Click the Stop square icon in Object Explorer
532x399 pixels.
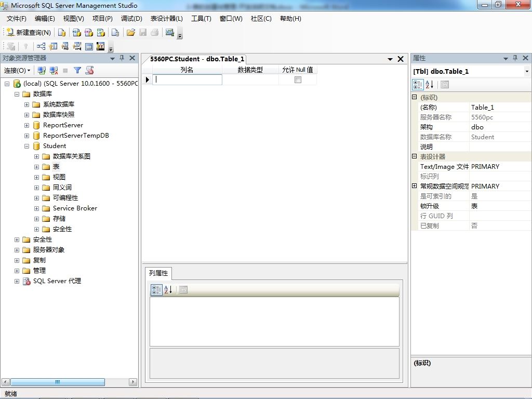[x=65, y=71]
